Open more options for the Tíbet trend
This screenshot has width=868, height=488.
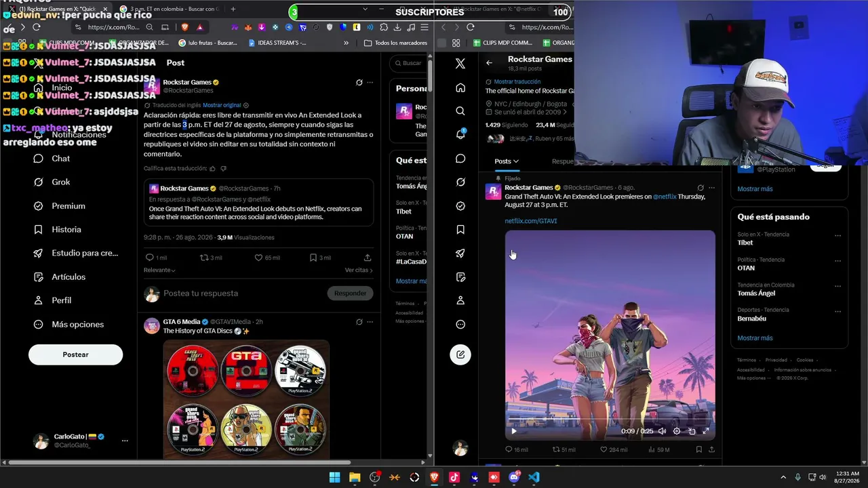837,236
